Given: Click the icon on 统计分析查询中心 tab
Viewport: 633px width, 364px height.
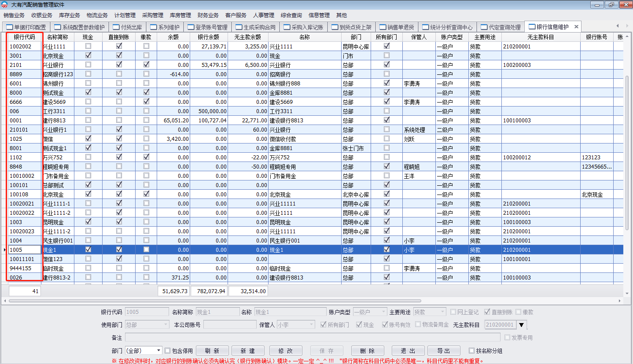Looking at the screenshot, I should pos(425,27).
